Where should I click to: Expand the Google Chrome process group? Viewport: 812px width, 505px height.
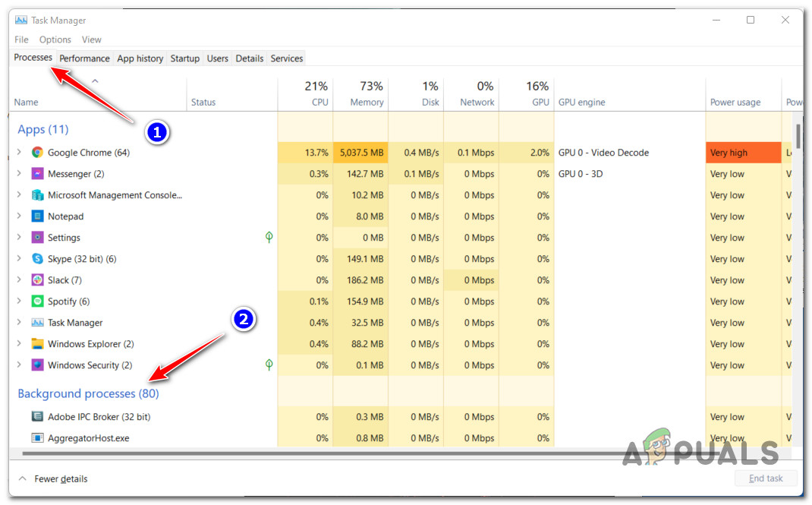tap(19, 152)
